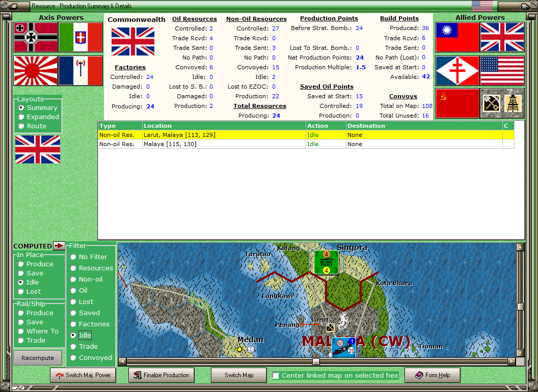Image resolution: width=538 pixels, height=392 pixels.
Task: Click the green unit counter near Singora
Action: (x=326, y=262)
